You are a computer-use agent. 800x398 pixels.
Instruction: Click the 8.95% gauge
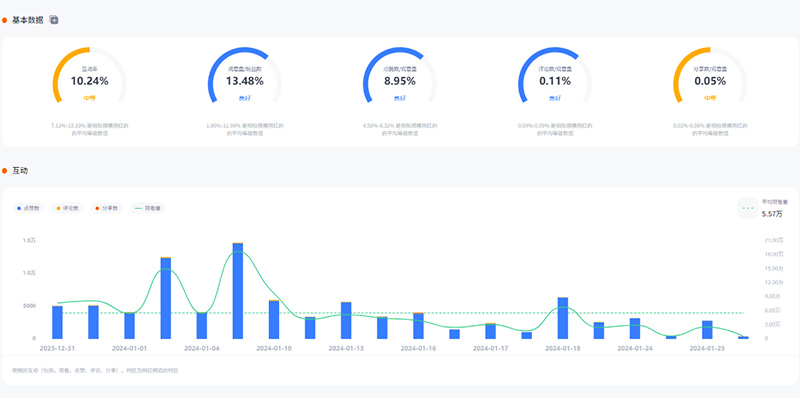pyautogui.click(x=399, y=76)
